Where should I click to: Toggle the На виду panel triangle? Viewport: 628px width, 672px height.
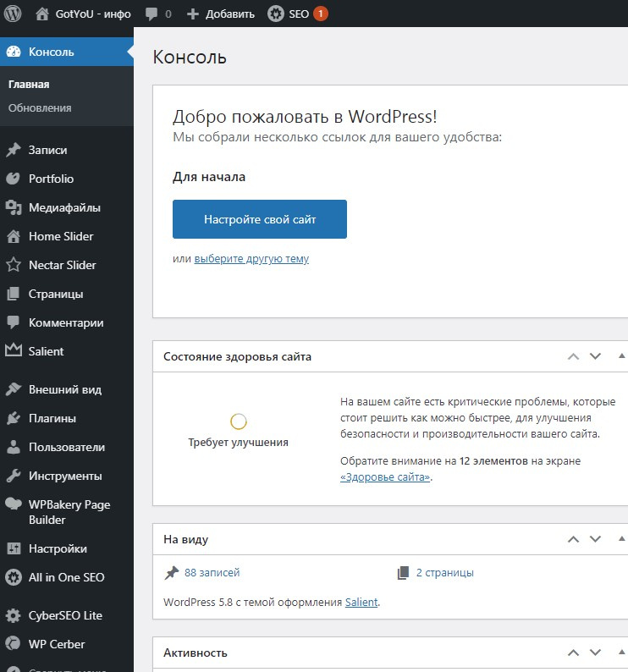(x=621, y=538)
